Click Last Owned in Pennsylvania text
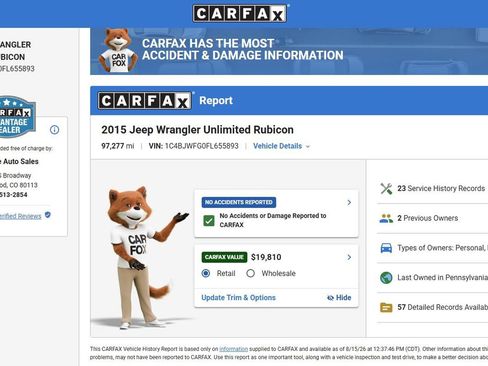This screenshot has width=488, height=366. click(x=442, y=278)
